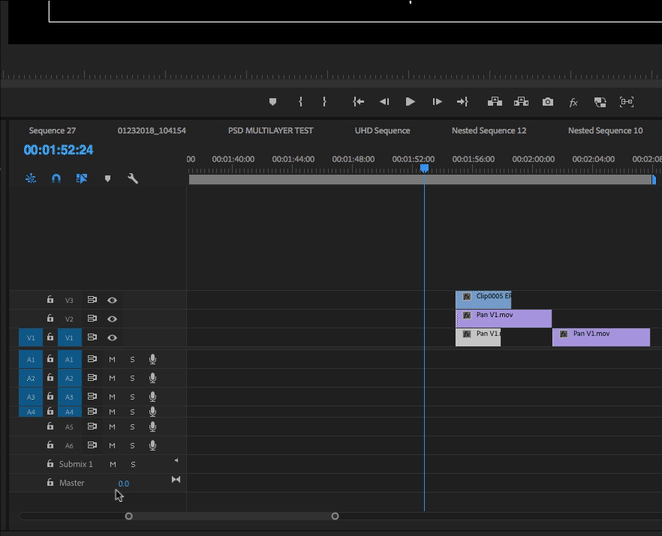662x536 pixels.
Task: Click the Go to In point icon
Action: 359,102
